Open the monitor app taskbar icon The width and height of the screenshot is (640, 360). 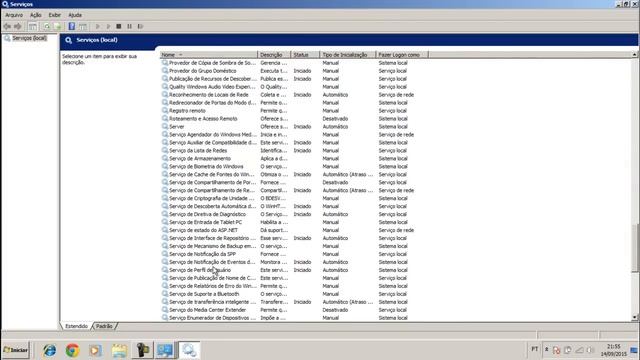click(165, 350)
